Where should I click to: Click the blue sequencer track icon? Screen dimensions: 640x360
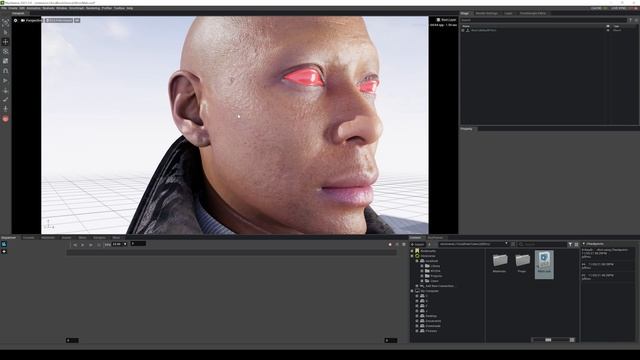coord(4,244)
